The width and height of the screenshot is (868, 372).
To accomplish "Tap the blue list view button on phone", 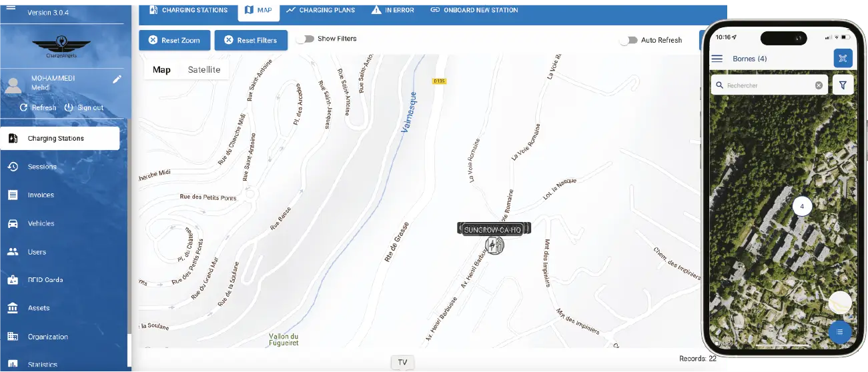I will 839,332.
